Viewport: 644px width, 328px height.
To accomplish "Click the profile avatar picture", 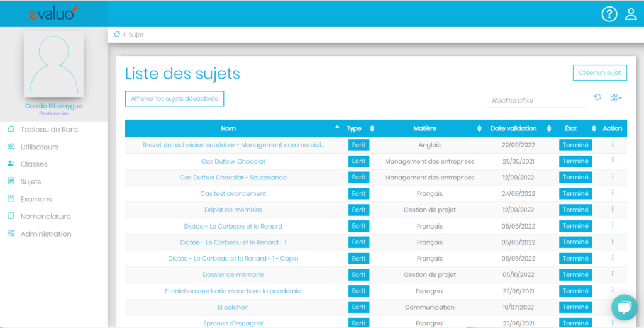I will coord(53,65).
